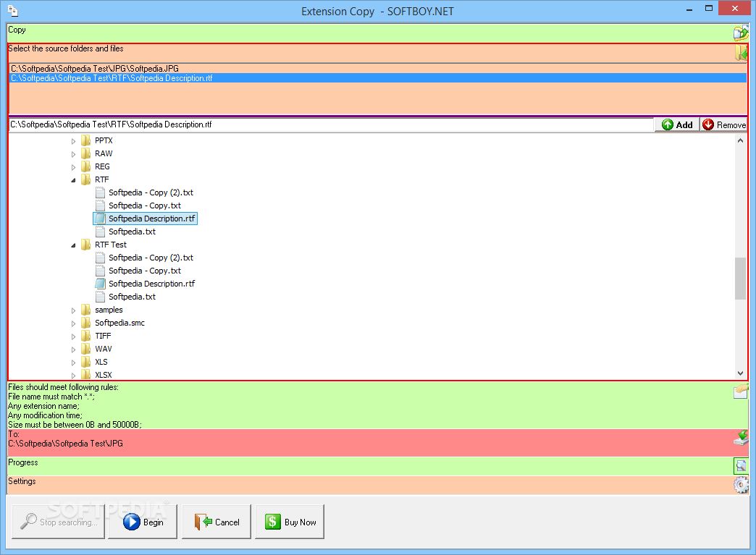Click the Add button
The height and width of the screenshot is (555, 756).
[677, 124]
